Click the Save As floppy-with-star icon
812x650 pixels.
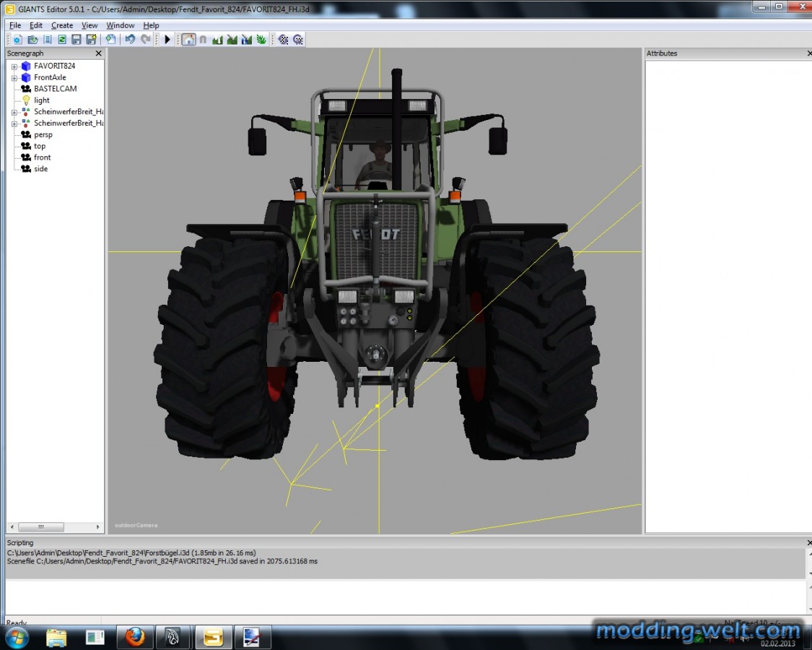pyautogui.click(x=91, y=40)
